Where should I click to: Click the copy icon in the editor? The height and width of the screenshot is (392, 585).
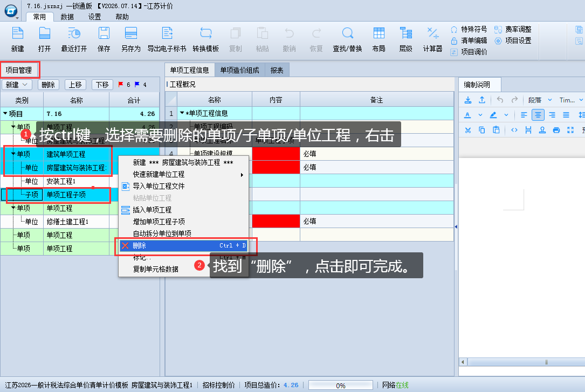click(482, 130)
